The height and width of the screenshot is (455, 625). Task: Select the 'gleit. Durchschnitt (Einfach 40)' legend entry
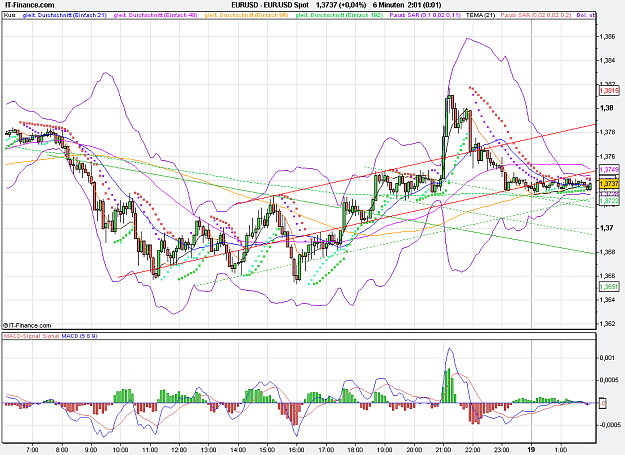(155, 15)
